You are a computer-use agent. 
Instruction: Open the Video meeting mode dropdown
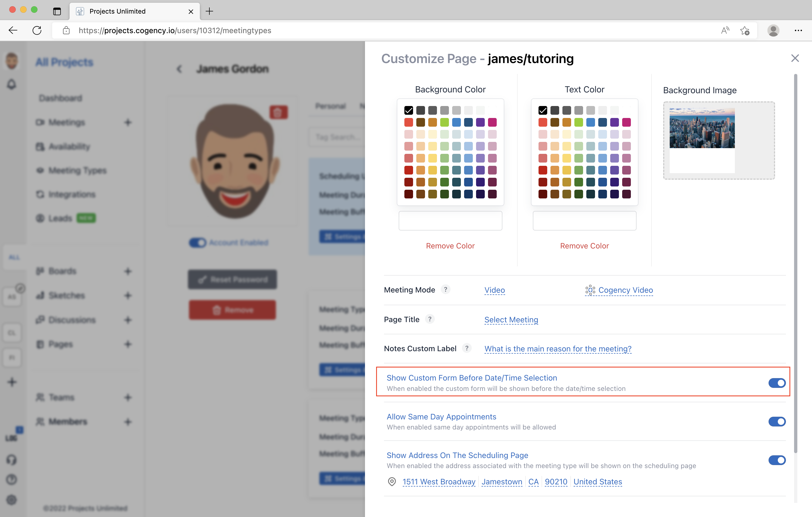pyautogui.click(x=494, y=290)
